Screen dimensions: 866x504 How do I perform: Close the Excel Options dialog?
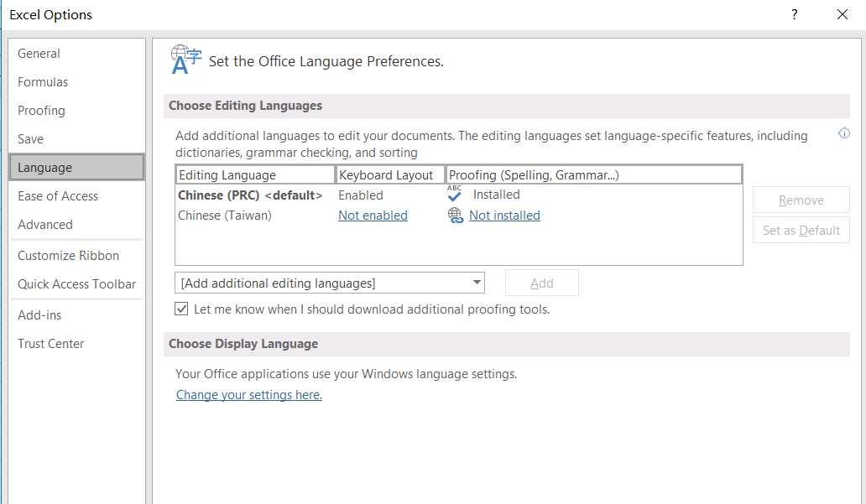click(x=843, y=14)
